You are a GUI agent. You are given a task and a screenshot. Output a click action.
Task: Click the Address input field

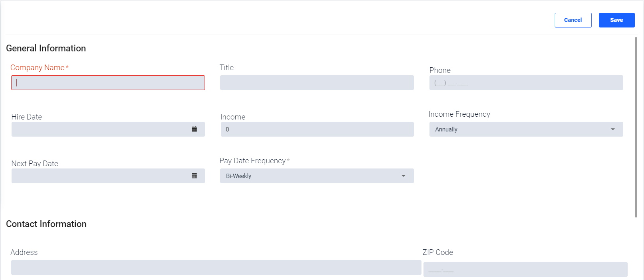pos(216,267)
